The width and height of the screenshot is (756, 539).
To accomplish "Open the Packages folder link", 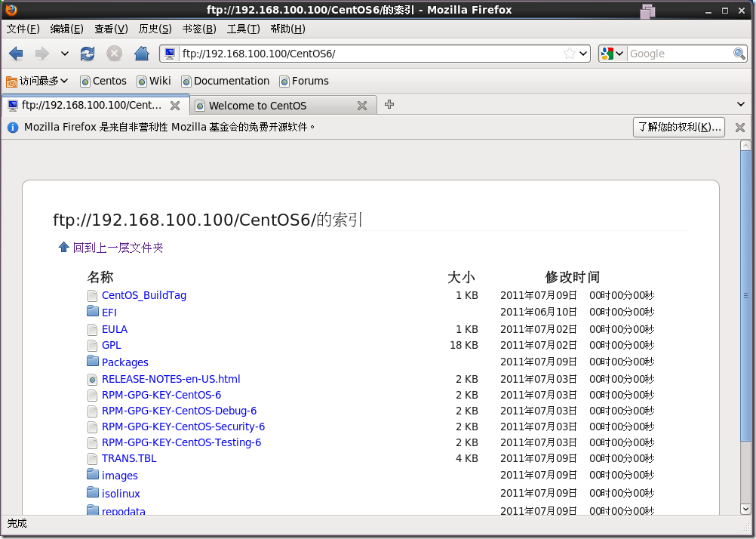I will click(125, 362).
